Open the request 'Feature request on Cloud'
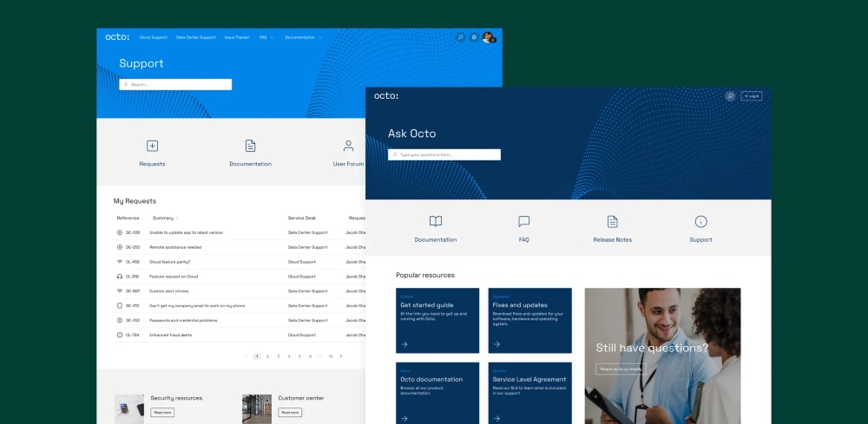Viewport: 868px width, 424px height. [174, 277]
